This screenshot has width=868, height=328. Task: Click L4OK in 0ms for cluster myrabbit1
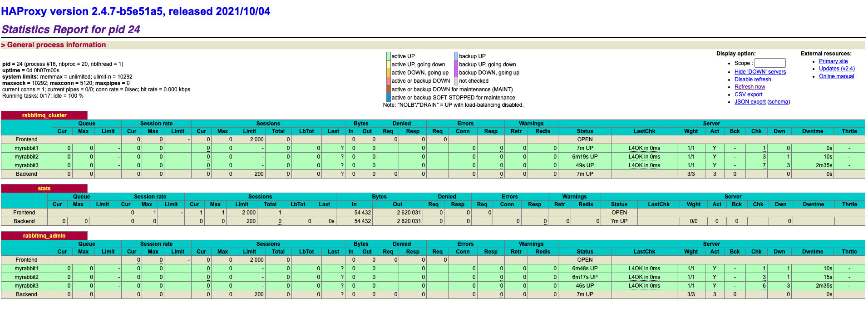[644, 148]
